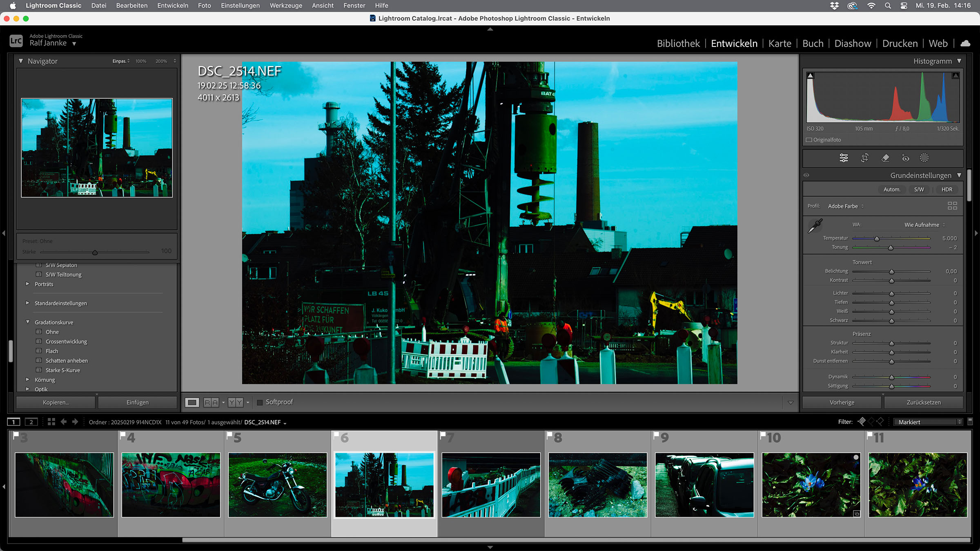Click the Zurücksetzen button

[x=923, y=402]
